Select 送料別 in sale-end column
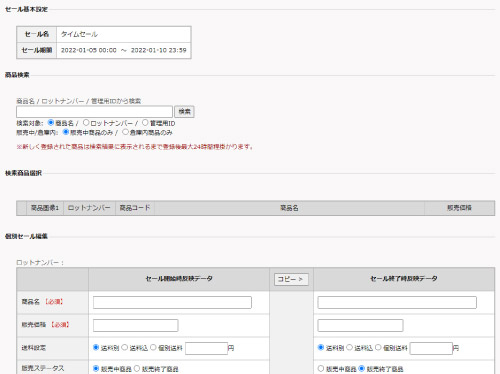The image size is (500, 374). pyautogui.click(x=321, y=347)
